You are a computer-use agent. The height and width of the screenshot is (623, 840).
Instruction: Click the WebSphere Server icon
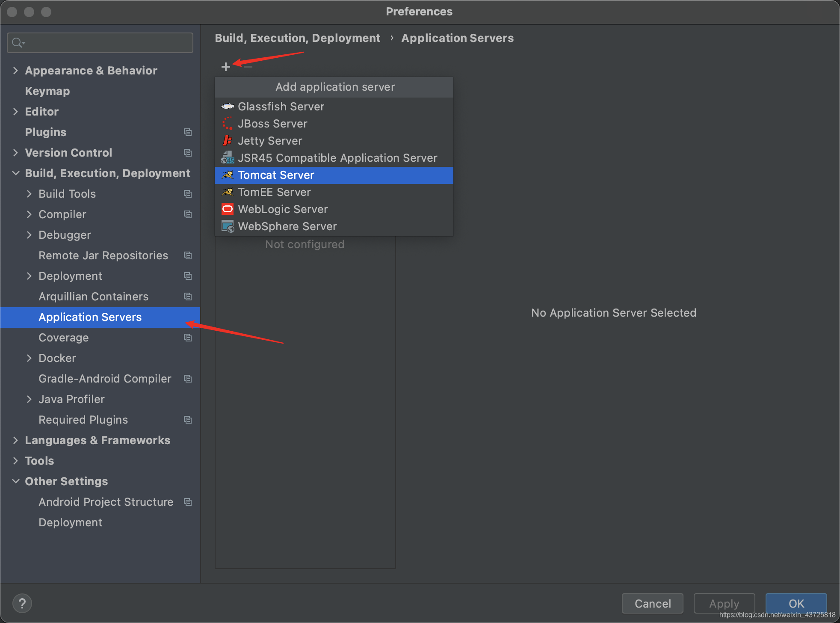[228, 226]
